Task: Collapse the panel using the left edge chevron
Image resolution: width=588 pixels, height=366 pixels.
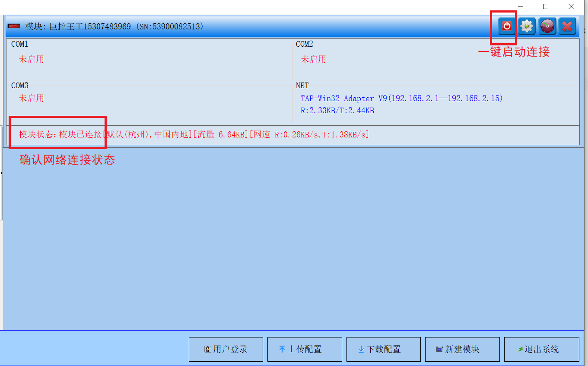Action: [2, 173]
